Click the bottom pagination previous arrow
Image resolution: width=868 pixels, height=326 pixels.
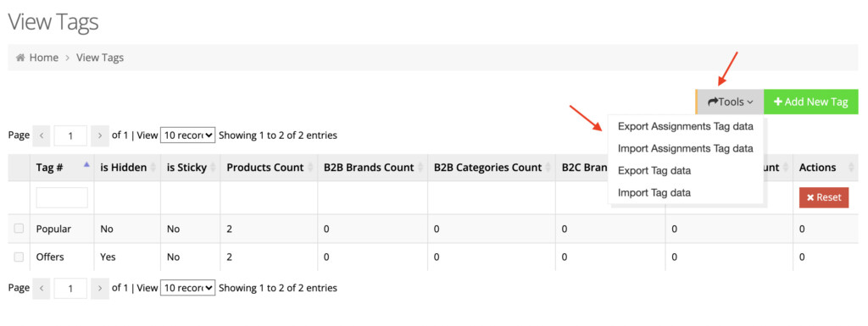42,288
